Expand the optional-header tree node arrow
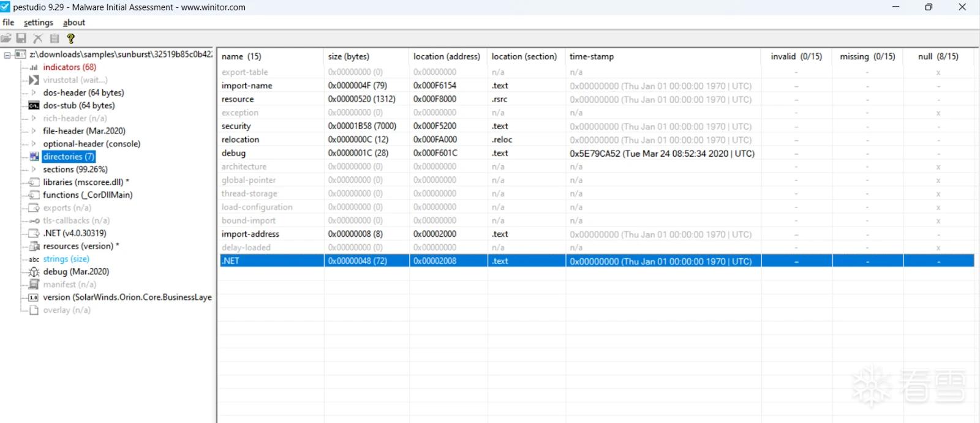980x423 pixels. tap(34, 144)
